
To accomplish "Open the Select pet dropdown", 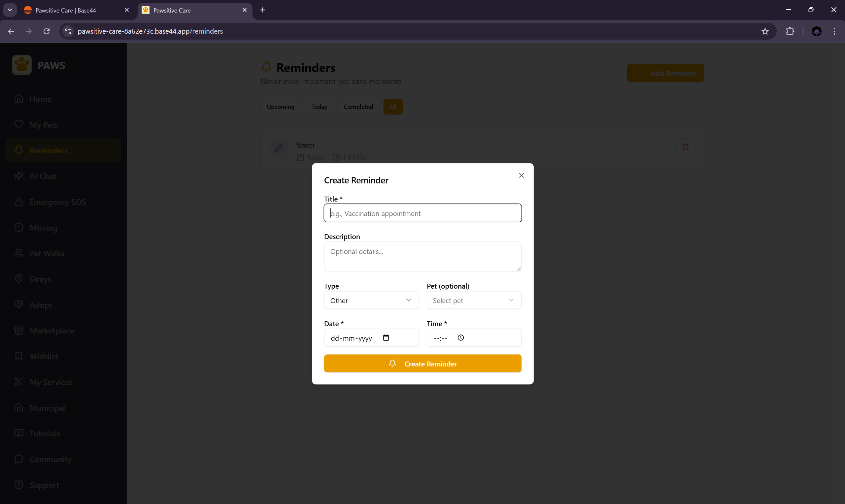I will (474, 300).
